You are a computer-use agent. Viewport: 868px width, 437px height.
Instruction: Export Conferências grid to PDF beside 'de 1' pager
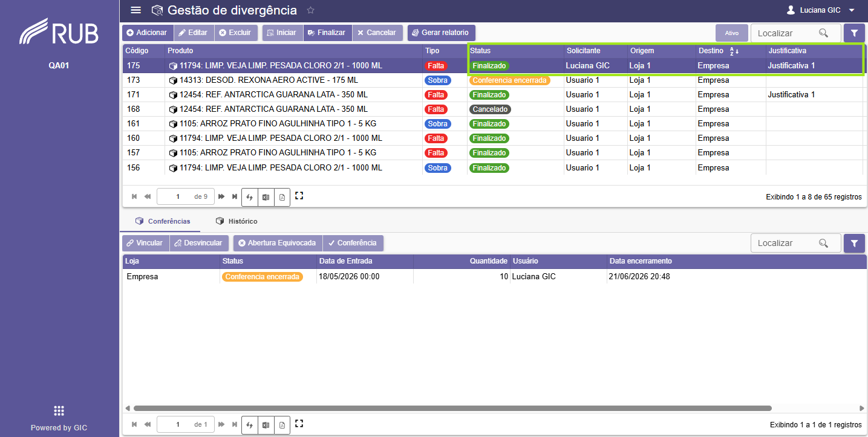(282, 425)
